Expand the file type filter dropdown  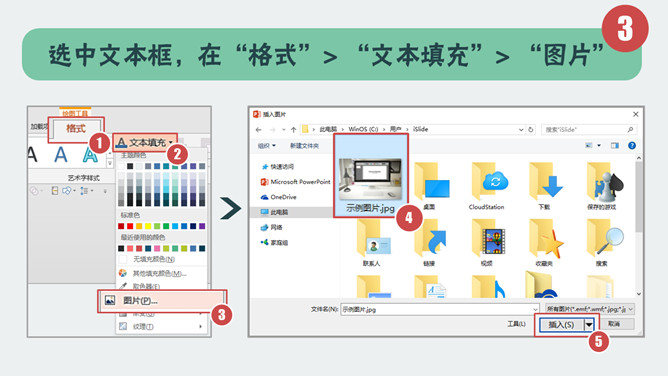click(x=590, y=309)
